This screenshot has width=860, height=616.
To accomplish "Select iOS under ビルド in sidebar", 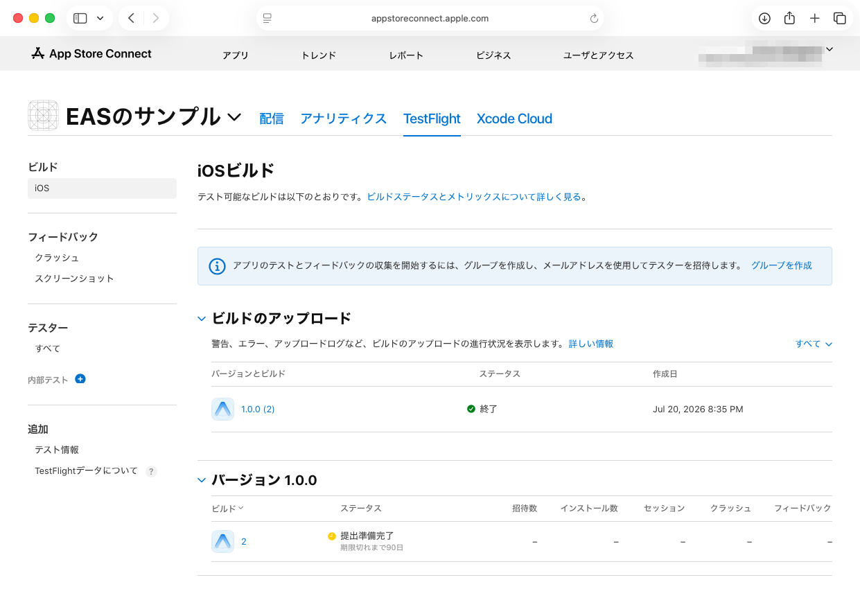I will tap(102, 188).
